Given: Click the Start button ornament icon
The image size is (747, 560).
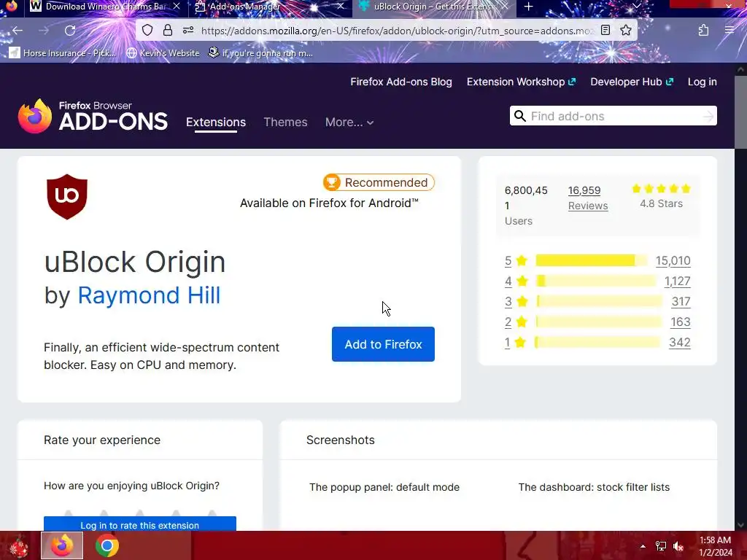Looking at the screenshot, I should pyautogui.click(x=18, y=545).
